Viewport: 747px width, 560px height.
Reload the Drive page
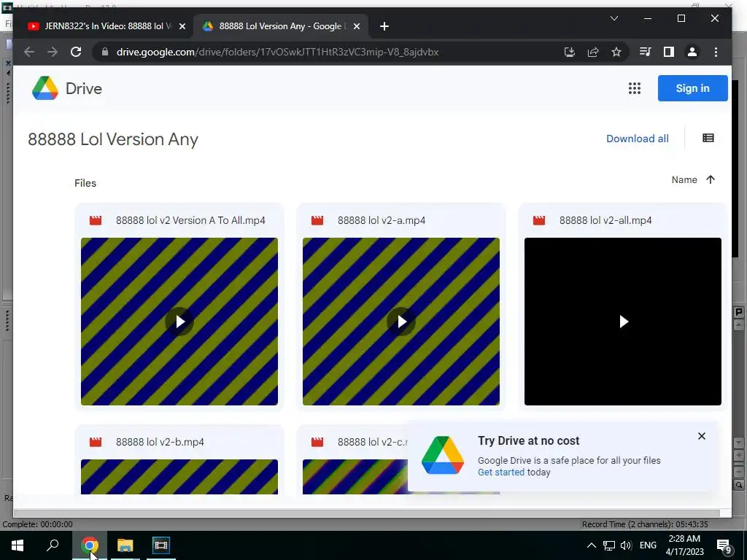76,52
